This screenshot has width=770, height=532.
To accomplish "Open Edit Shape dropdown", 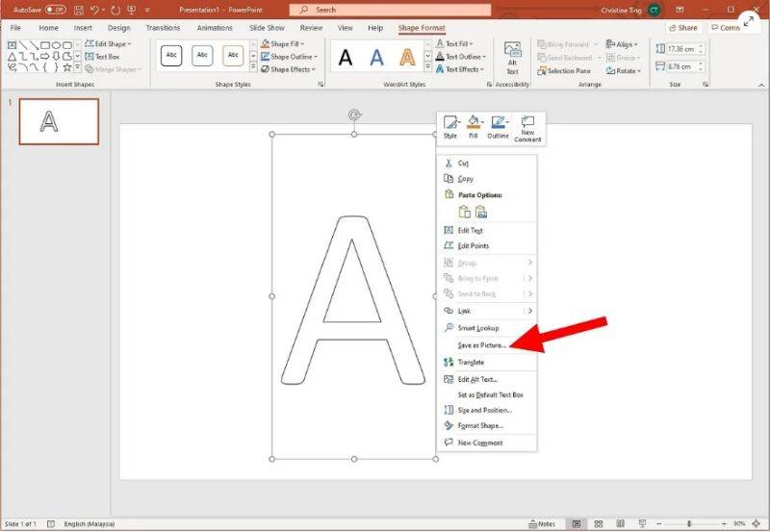I will click(108, 43).
